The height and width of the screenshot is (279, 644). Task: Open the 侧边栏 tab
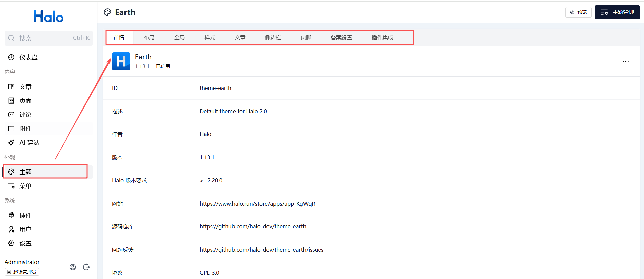point(273,37)
